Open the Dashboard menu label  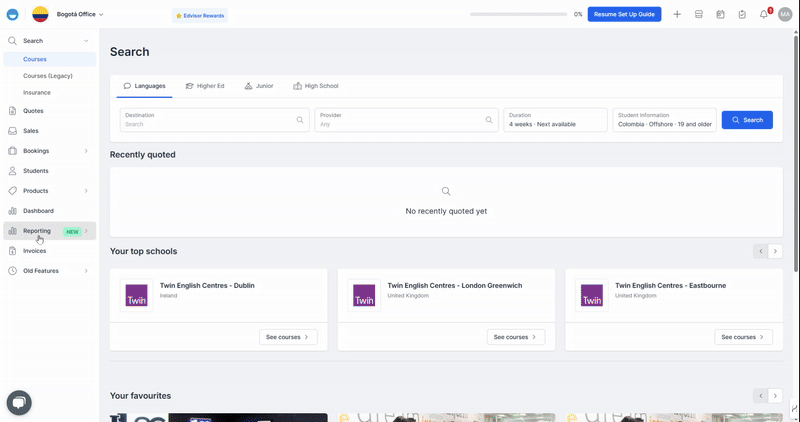coord(38,211)
